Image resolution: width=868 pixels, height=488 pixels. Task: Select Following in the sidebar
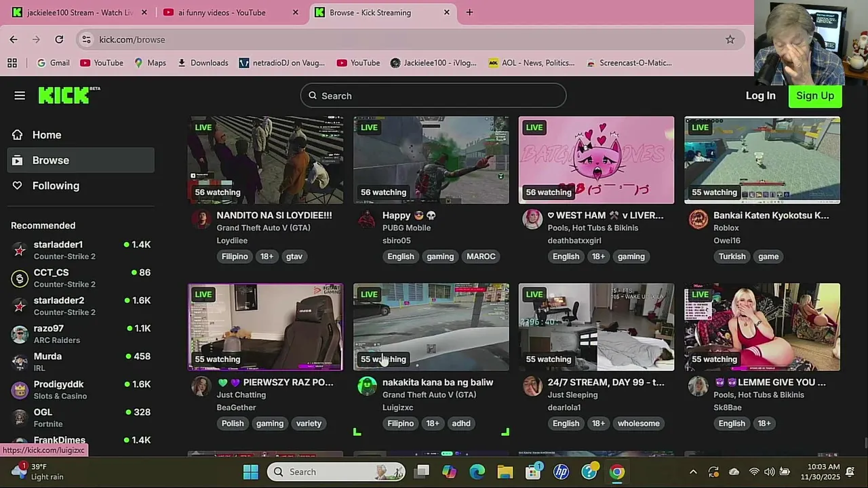[x=81, y=186]
